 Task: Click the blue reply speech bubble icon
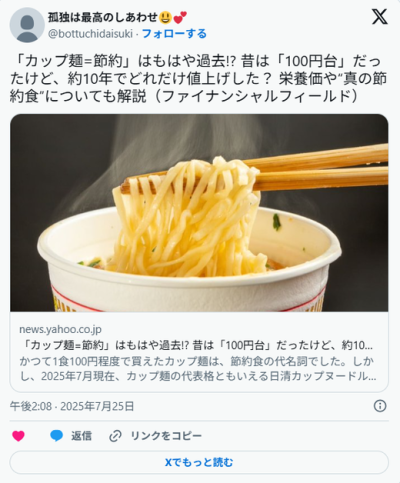[57, 436]
